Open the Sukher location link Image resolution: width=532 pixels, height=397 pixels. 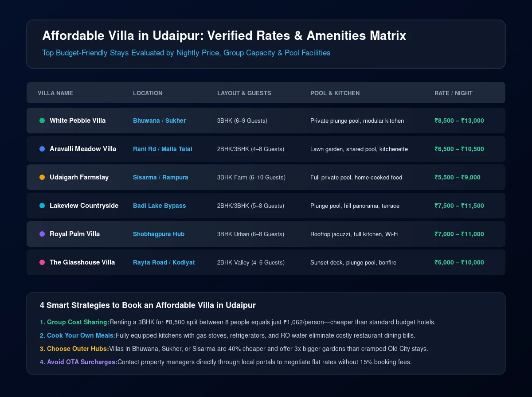point(176,121)
